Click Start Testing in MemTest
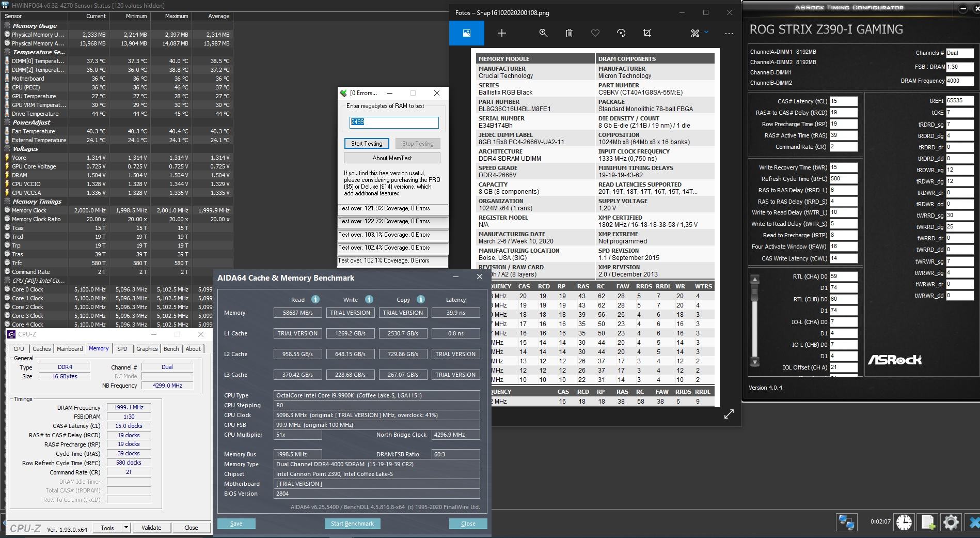Viewport: 980px width, 538px height. pos(367,144)
